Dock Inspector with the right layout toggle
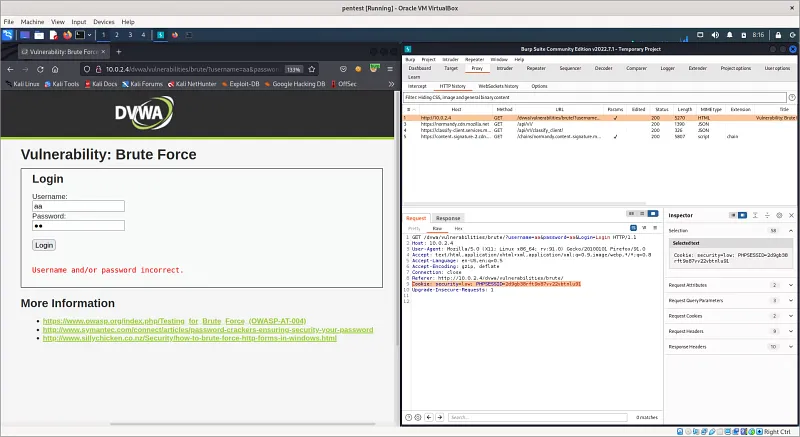 point(742,215)
